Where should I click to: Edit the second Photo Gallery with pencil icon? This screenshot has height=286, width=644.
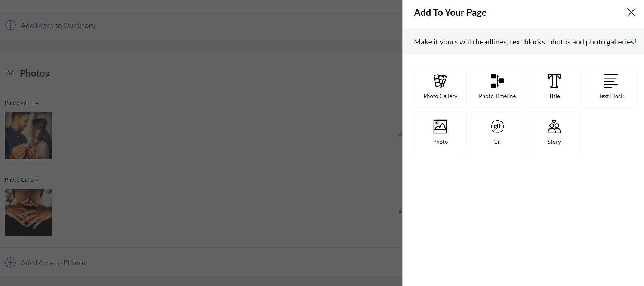[x=400, y=211]
